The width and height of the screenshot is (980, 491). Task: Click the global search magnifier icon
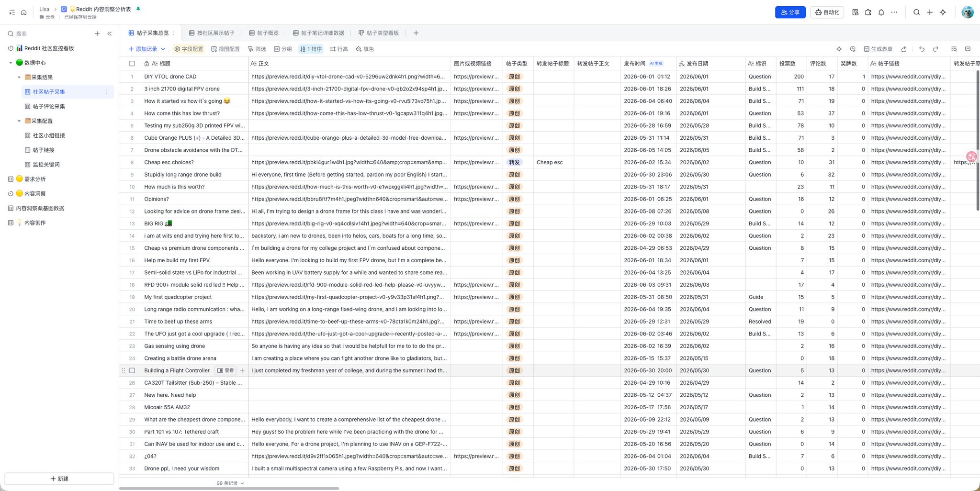click(916, 12)
